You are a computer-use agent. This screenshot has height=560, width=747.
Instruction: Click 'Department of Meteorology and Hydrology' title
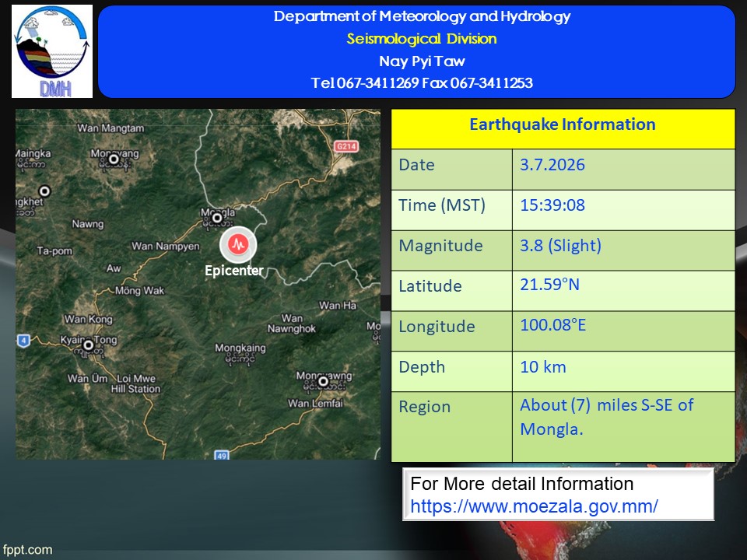(x=422, y=16)
